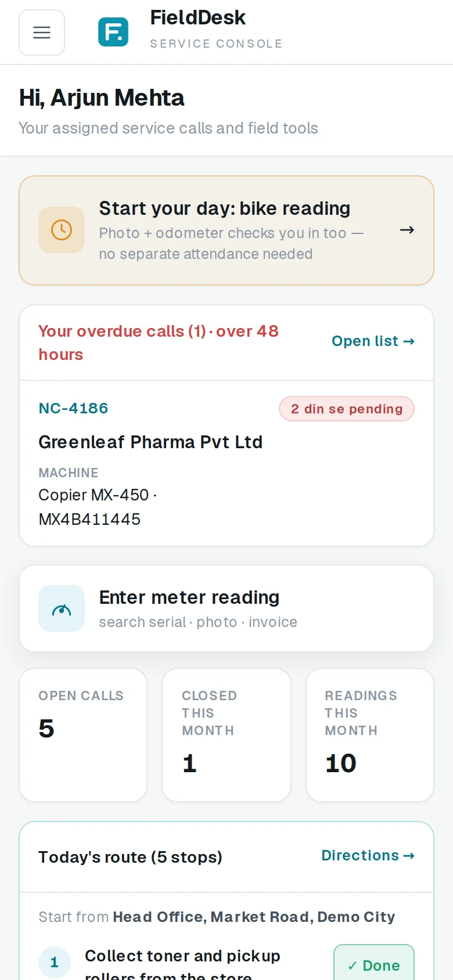The height and width of the screenshot is (980, 453).
Task: View the Open Calls stat card
Action: point(83,735)
